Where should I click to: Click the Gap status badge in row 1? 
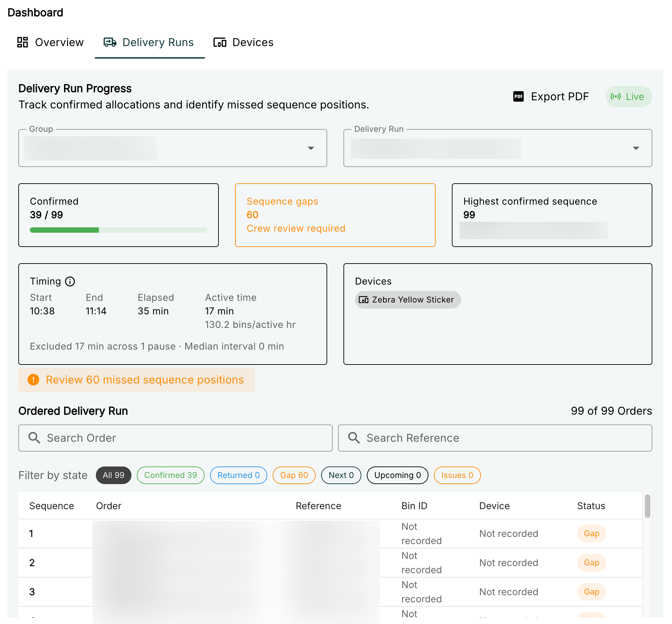coord(592,534)
